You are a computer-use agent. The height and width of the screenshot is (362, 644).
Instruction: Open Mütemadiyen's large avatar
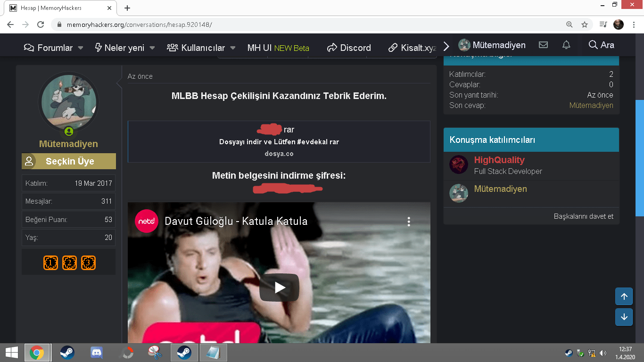tap(69, 102)
